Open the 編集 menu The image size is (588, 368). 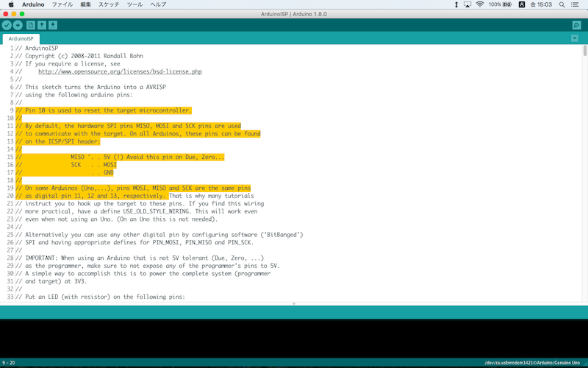[85, 4]
